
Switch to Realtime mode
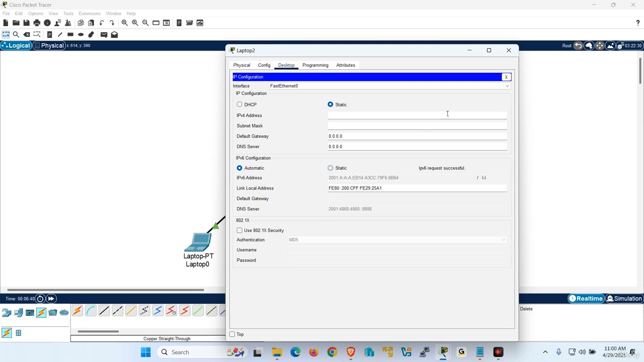(x=586, y=299)
